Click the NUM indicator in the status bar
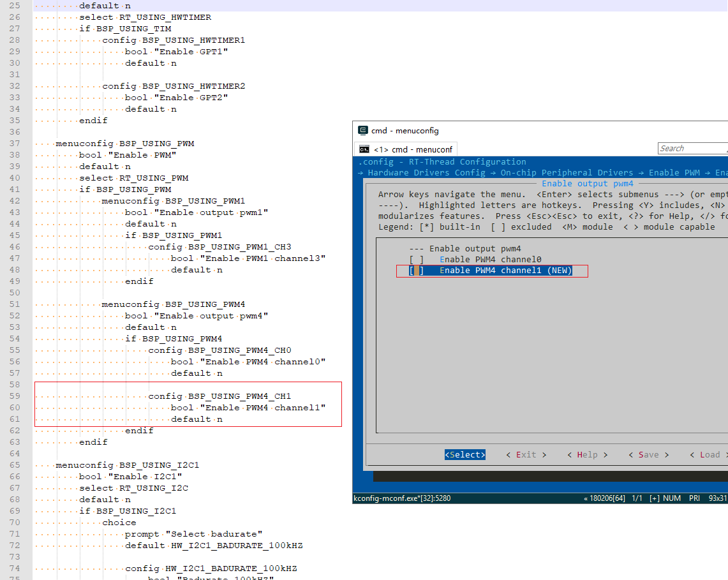This screenshot has height=580, width=728. (x=673, y=498)
